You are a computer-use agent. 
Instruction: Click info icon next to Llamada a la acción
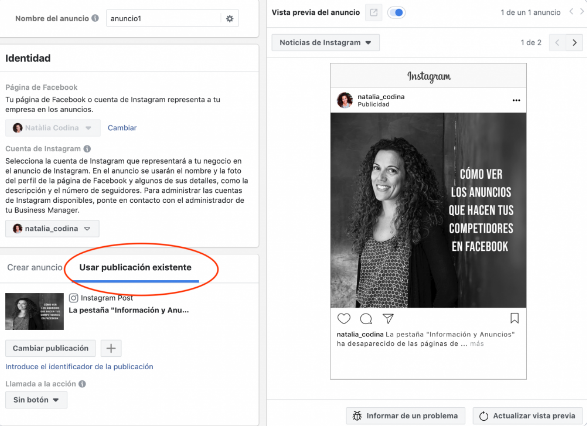[x=82, y=384]
